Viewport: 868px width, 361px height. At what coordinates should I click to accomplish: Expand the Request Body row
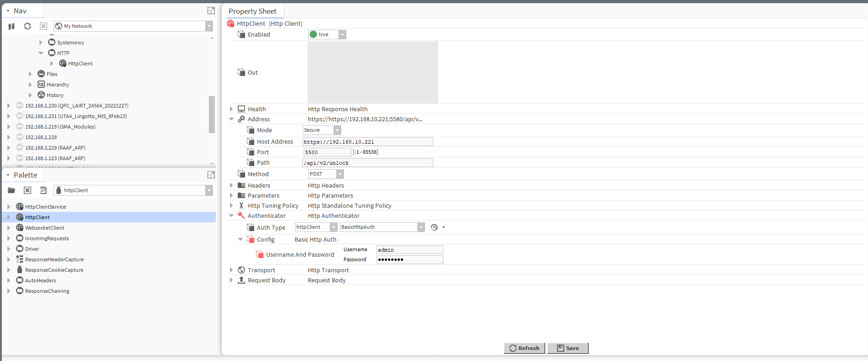point(232,280)
